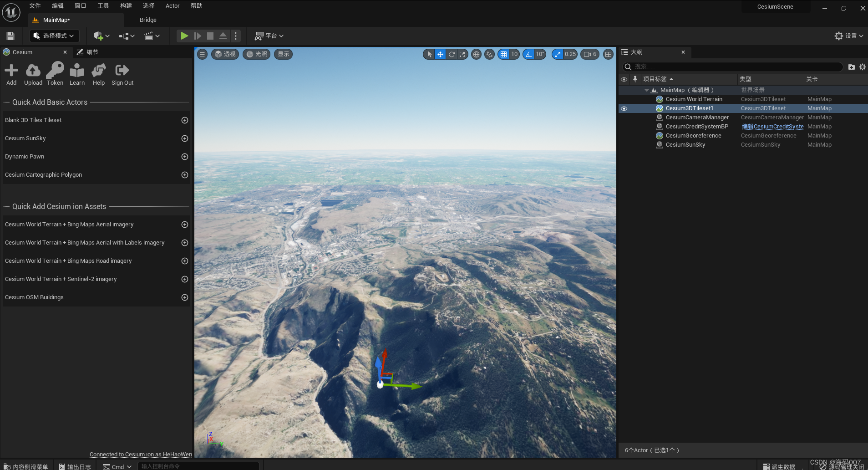Toggle visibility of Cesium3DTileset1 in outliner
Viewport: 868px width, 470px height.
624,108
